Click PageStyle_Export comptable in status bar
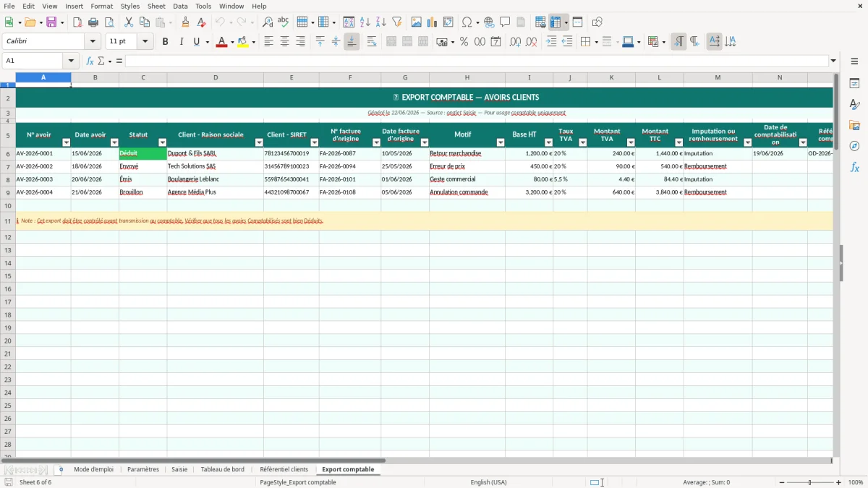The width and height of the screenshot is (868, 488). 298,482
